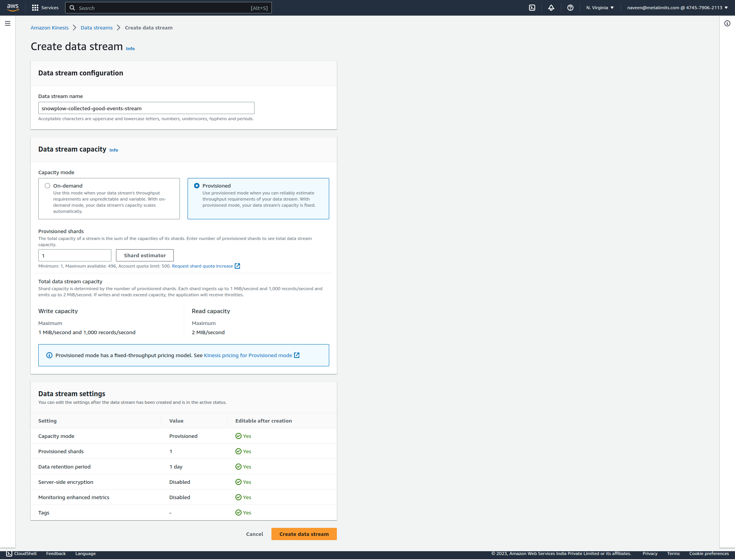Click the external link icon beside Kinesis pricing
735x560 pixels.
(297, 355)
